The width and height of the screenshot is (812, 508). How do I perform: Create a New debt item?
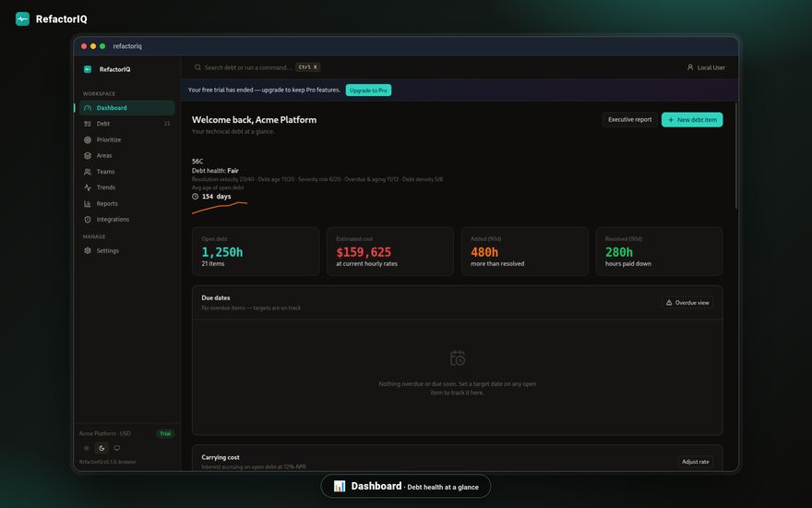692,120
